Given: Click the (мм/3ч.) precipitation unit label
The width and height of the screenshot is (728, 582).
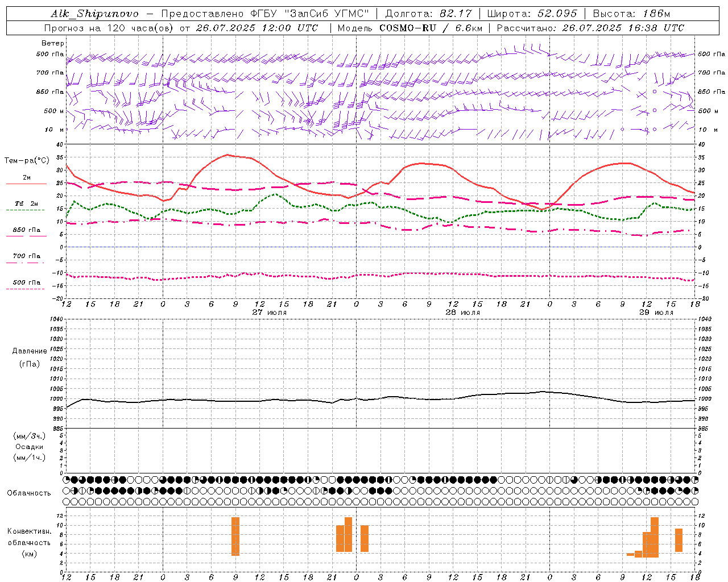Looking at the screenshot, I should (30, 436).
